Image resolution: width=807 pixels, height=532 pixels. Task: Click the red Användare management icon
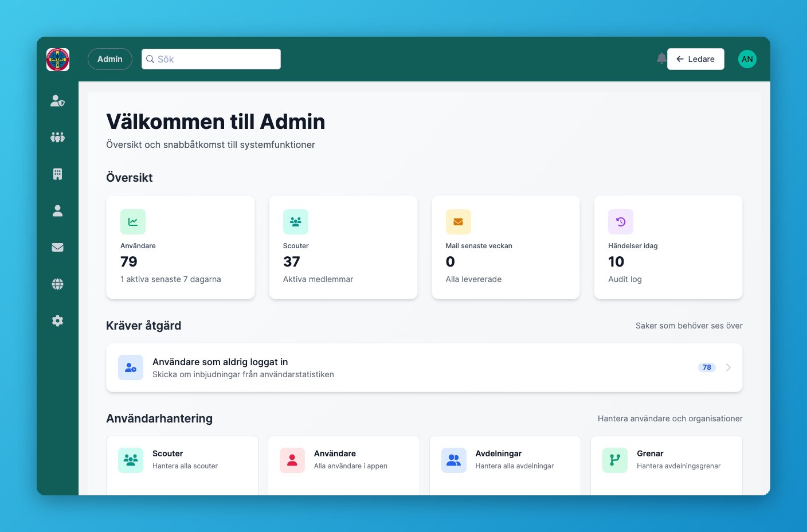pyautogui.click(x=292, y=460)
